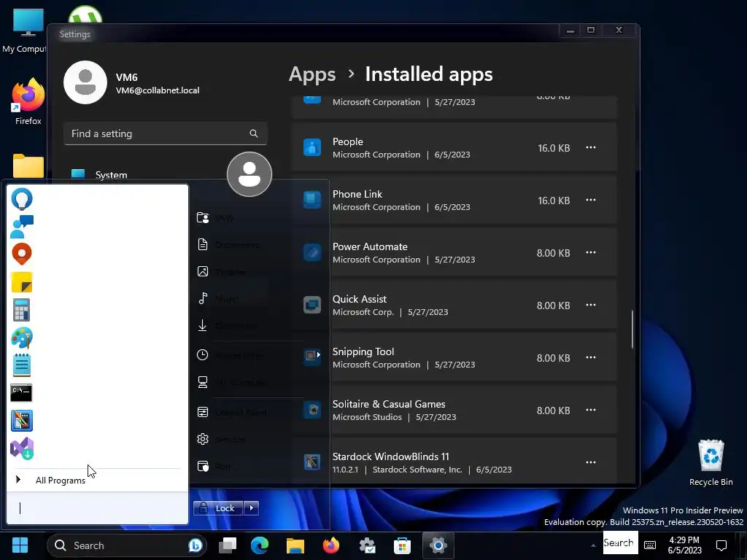Select the People app entry

pyautogui.click(x=454, y=147)
